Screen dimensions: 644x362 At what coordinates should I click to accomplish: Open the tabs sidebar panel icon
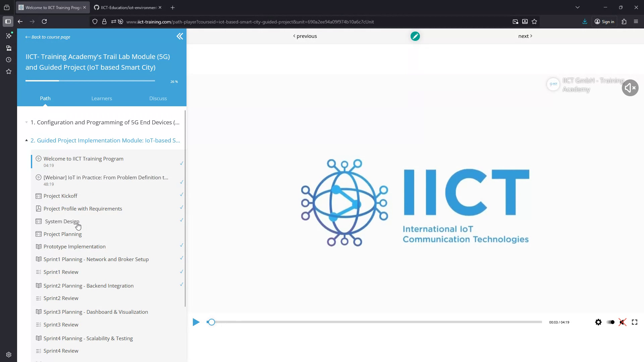[x=8, y=21]
